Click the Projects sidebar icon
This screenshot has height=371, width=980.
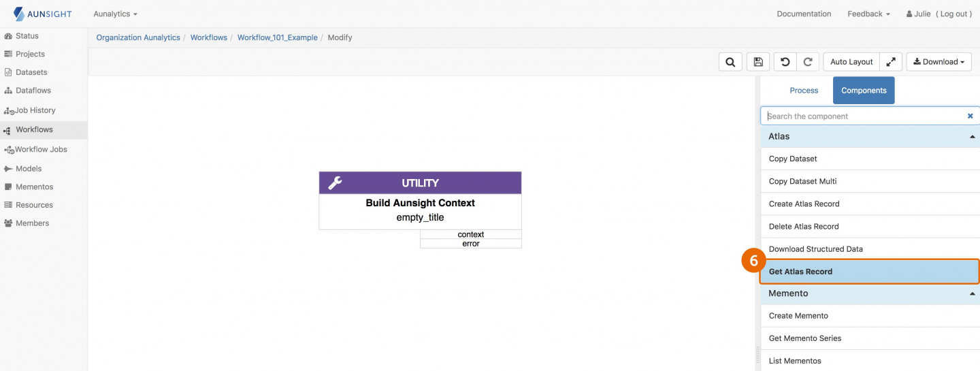point(8,54)
